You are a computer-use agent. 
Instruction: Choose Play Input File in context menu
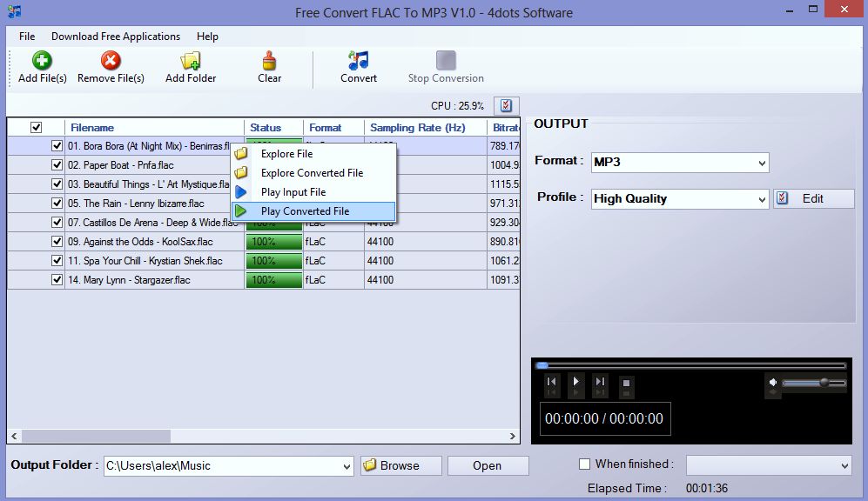pos(313,192)
